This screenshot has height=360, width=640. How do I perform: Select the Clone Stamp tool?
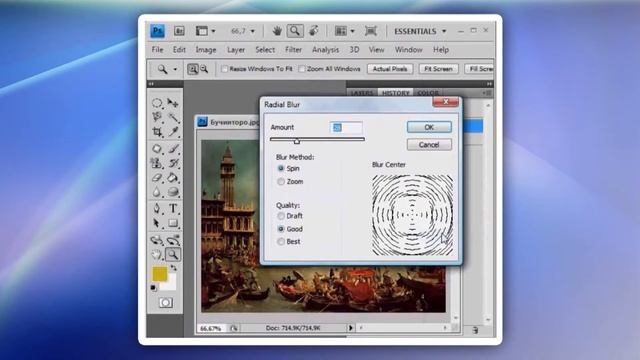pyautogui.click(x=157, y=163)
